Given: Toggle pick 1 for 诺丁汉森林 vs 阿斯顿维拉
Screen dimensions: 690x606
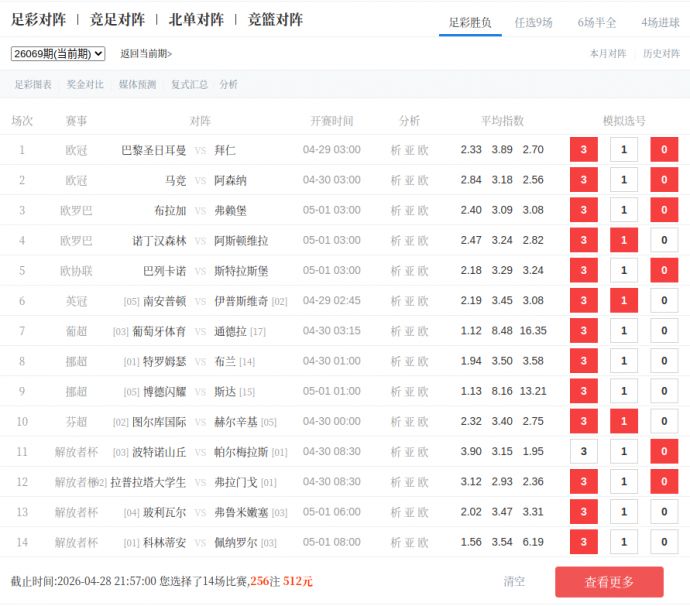Looking at the screenshot, I should [x=624, y=240].
